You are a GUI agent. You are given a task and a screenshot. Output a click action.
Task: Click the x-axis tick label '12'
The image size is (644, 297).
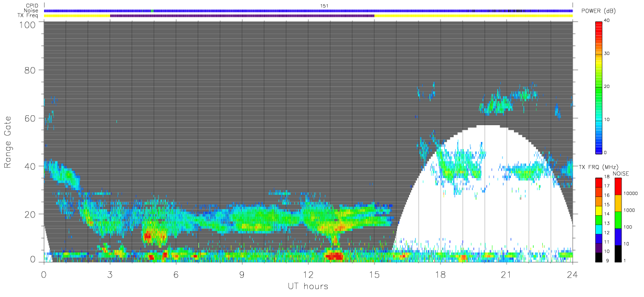coord(308,274)
